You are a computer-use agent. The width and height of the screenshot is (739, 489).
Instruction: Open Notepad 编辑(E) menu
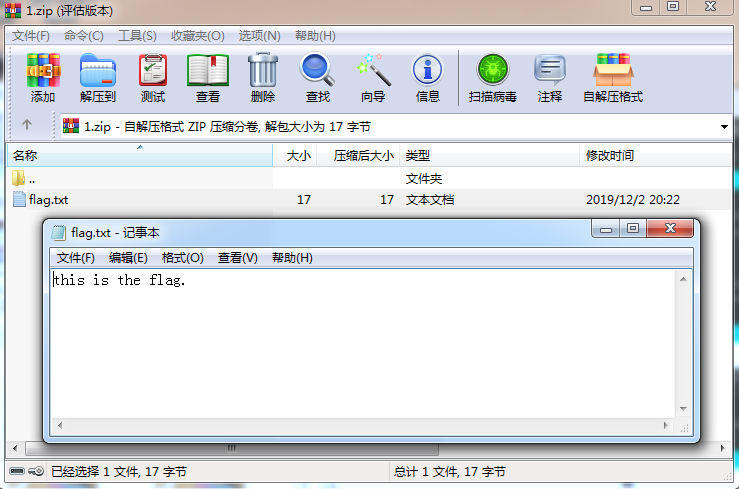128,258
